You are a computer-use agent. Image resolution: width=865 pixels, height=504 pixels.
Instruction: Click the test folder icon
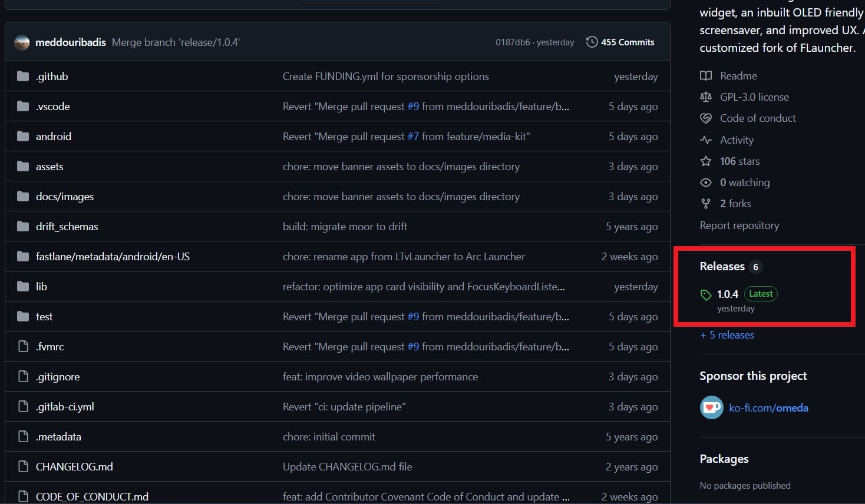coord(23,317)
